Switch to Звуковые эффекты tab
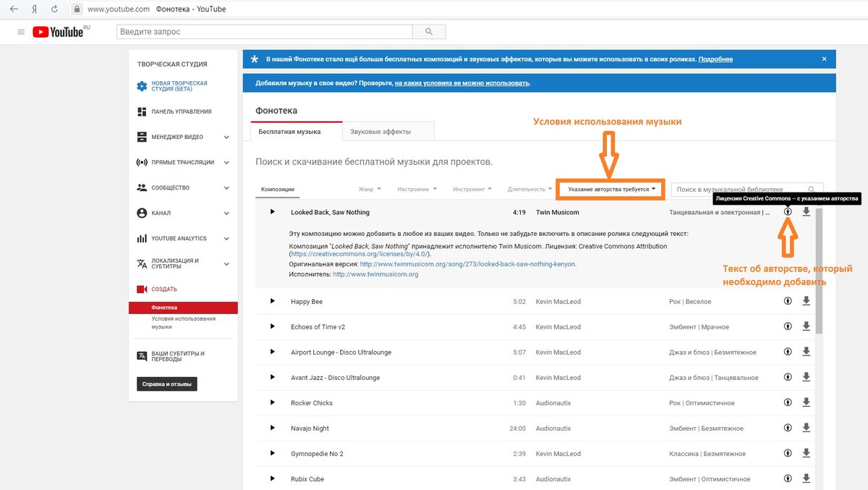Viewport: 868px width, 490px height. tap(380, 132)
